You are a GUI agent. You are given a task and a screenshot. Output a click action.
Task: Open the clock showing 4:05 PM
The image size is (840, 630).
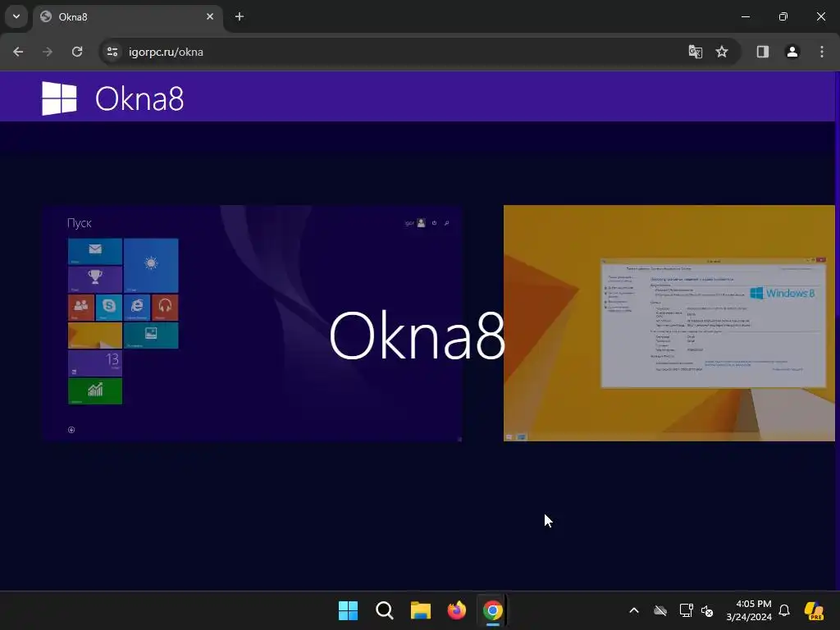coord(749,610)
